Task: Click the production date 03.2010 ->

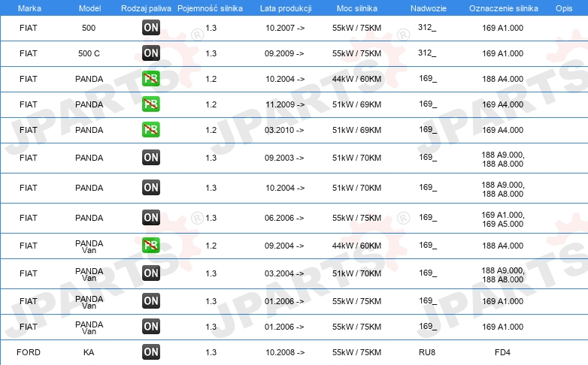Action: tap(284, 130)
